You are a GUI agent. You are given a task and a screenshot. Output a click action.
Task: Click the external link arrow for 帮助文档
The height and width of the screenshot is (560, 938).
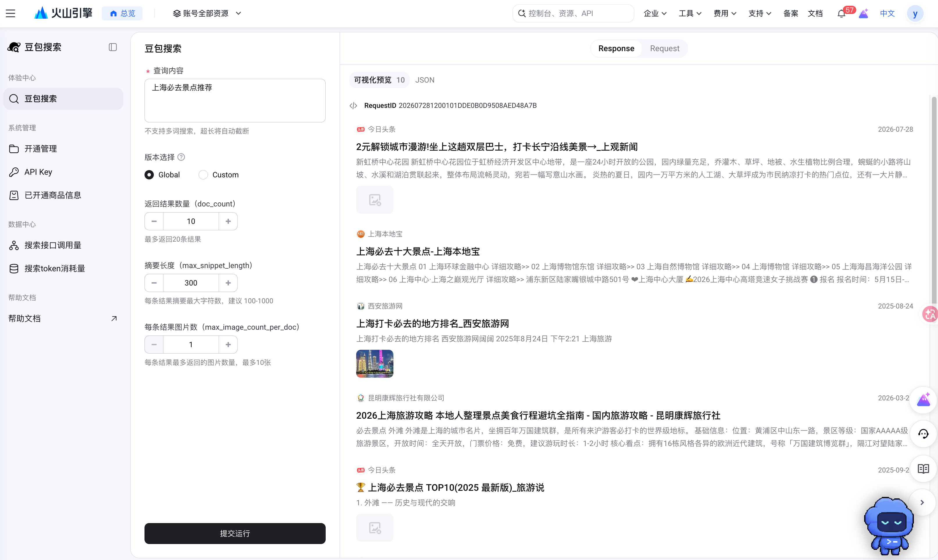(114, 318)
